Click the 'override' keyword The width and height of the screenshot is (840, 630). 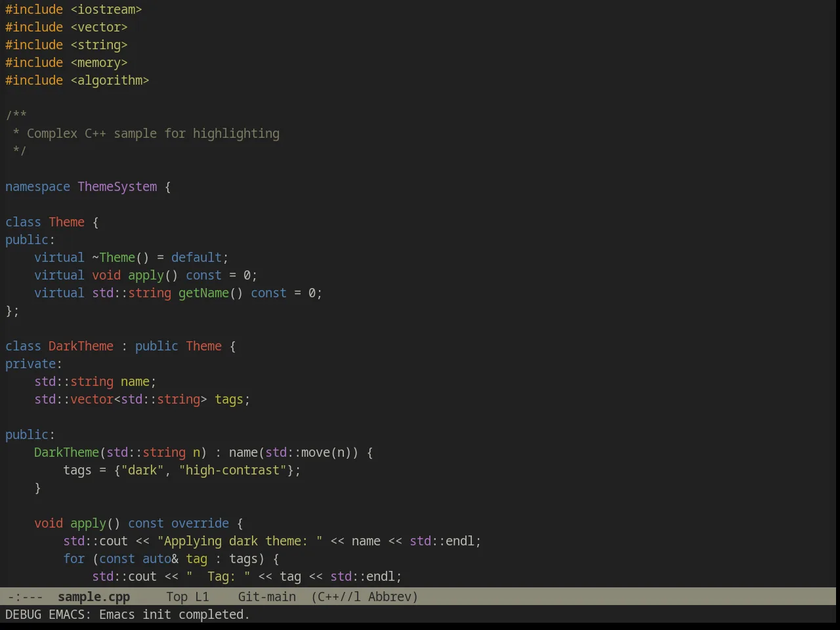[x=200, y=523]
